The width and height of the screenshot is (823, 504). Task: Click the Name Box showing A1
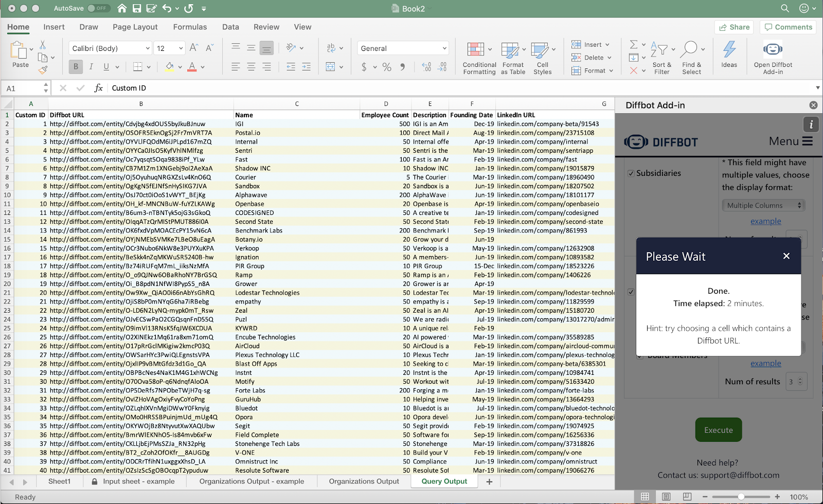tap(22, 88)
